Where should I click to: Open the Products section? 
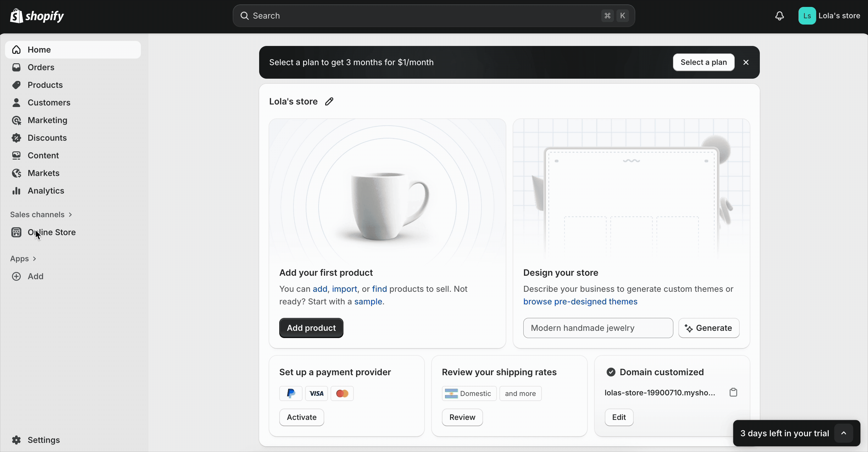(x=45, y=85)
